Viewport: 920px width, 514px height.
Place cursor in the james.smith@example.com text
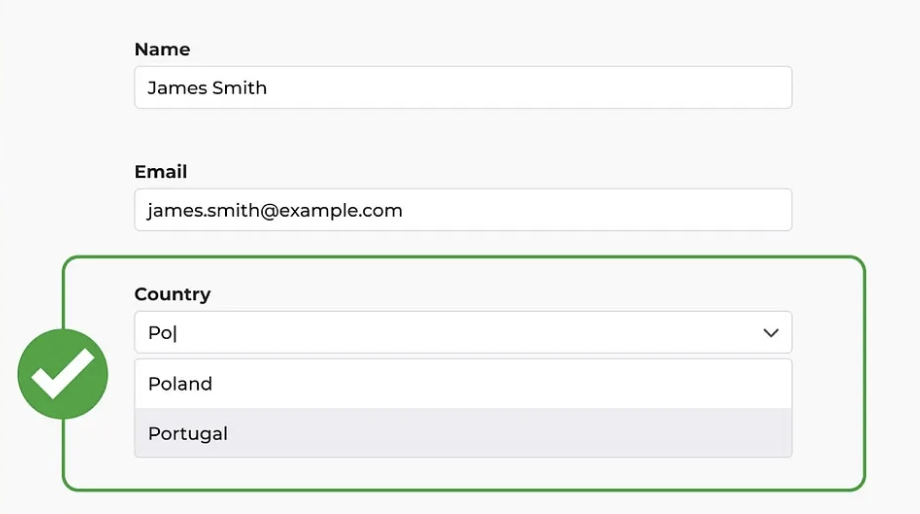click(x=275, y=211)
